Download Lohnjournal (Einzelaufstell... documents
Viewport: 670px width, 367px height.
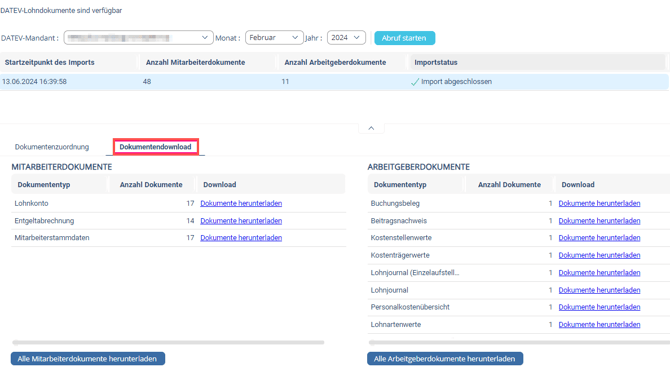point(599,273)
